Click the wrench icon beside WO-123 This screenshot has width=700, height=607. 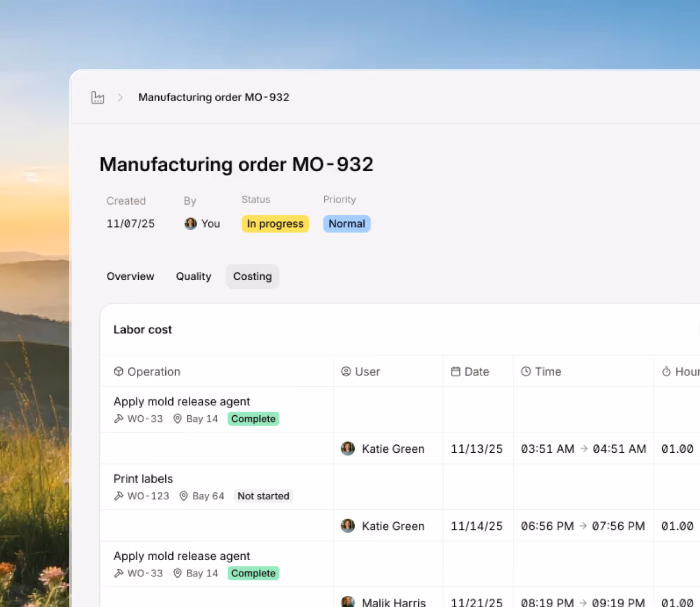118,496
